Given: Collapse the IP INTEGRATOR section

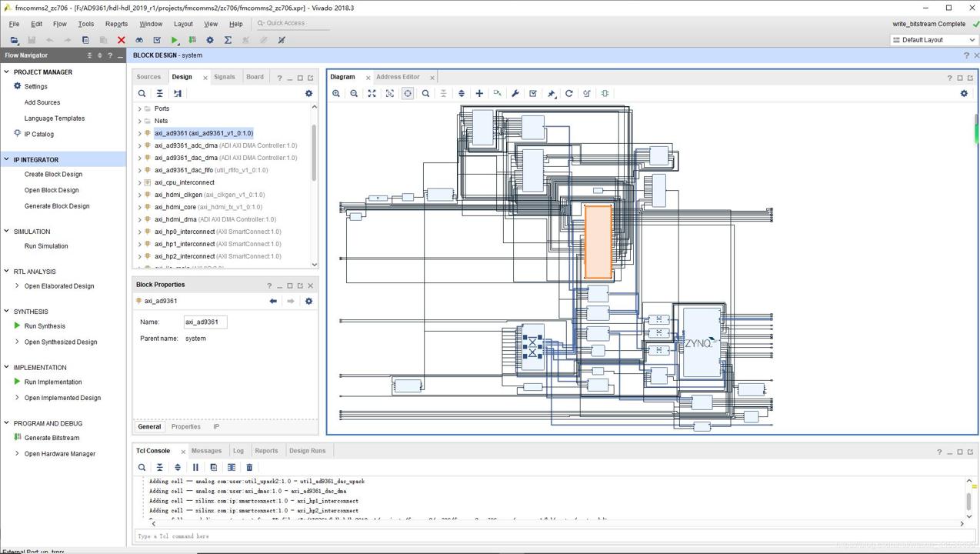Looking at the screenshot, I should click(x=7, y=159).
